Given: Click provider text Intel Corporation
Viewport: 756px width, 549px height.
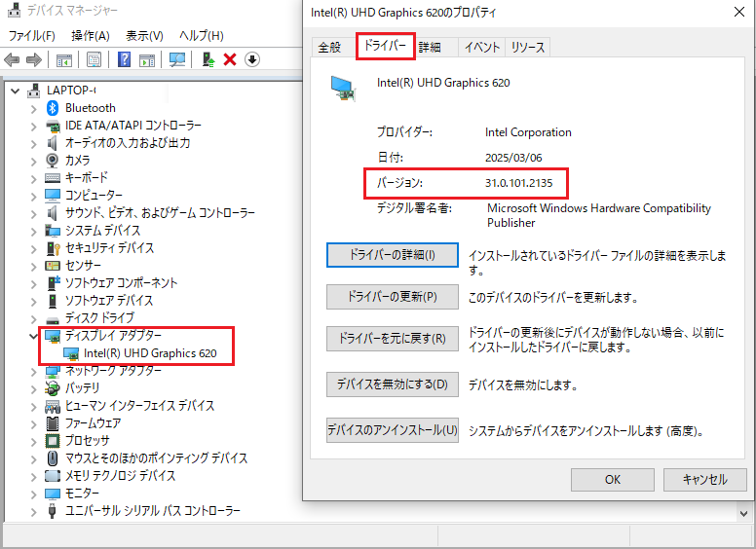Looking at the screenshot, I should [528, 132].
